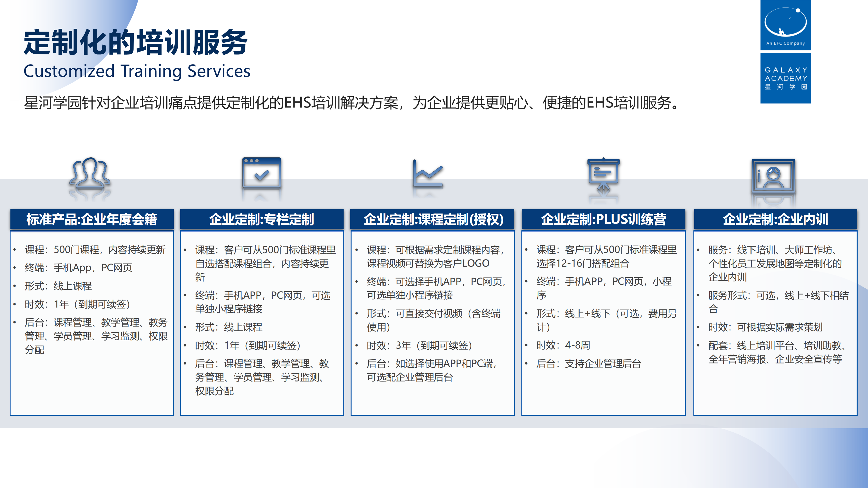This screenshot has height=488, width=868.
Task: Click the text 时效：4-8周
Action: [563, 345]
